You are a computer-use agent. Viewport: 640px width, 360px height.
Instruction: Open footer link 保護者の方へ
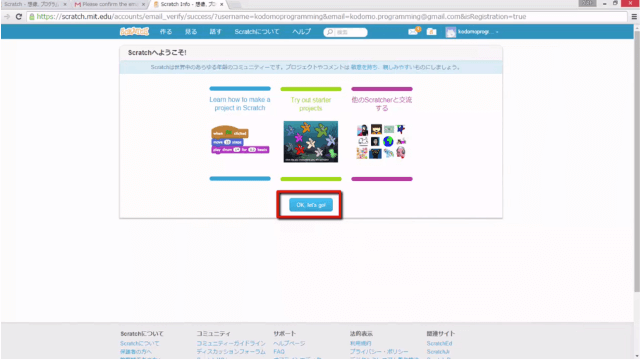pos(136,351)
